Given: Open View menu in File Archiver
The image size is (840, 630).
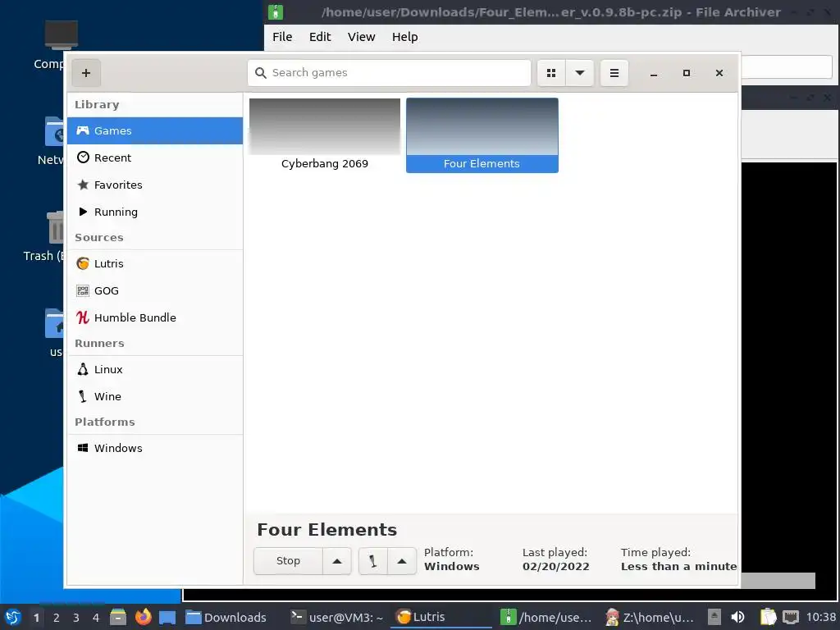Looking at the screenshot, I should 362,37.
